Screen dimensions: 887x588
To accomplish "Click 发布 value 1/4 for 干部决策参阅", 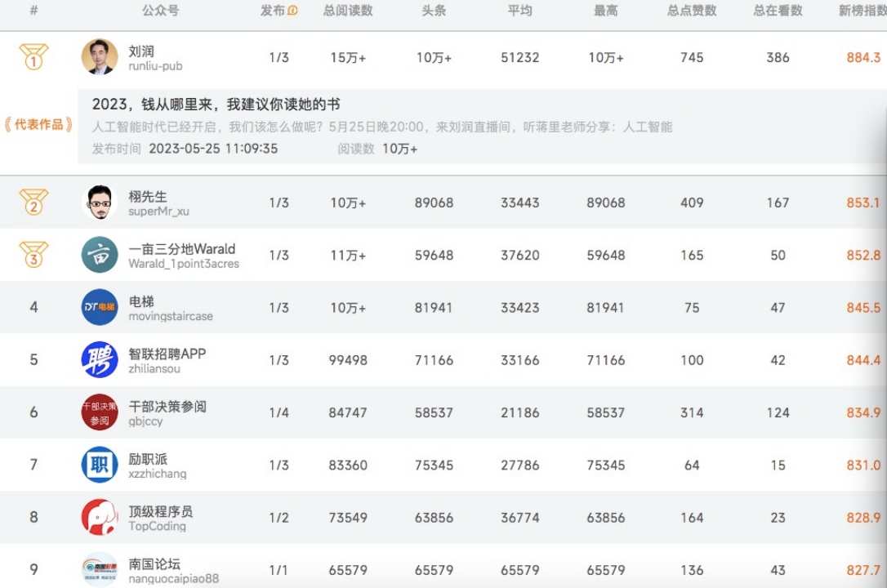I will [279, 412].
